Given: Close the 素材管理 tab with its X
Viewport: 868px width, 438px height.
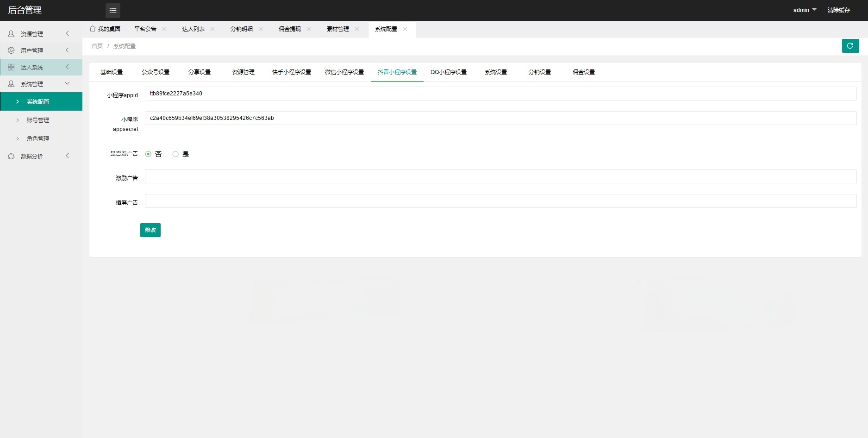Looking at the screenshot, I should pyautogui.click(x=357, y=29).
